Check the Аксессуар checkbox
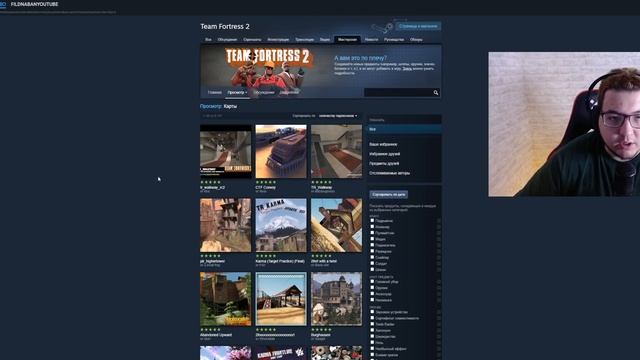Image resolution: width=640 pixels, height=360 pixels. tap(372, 293)
